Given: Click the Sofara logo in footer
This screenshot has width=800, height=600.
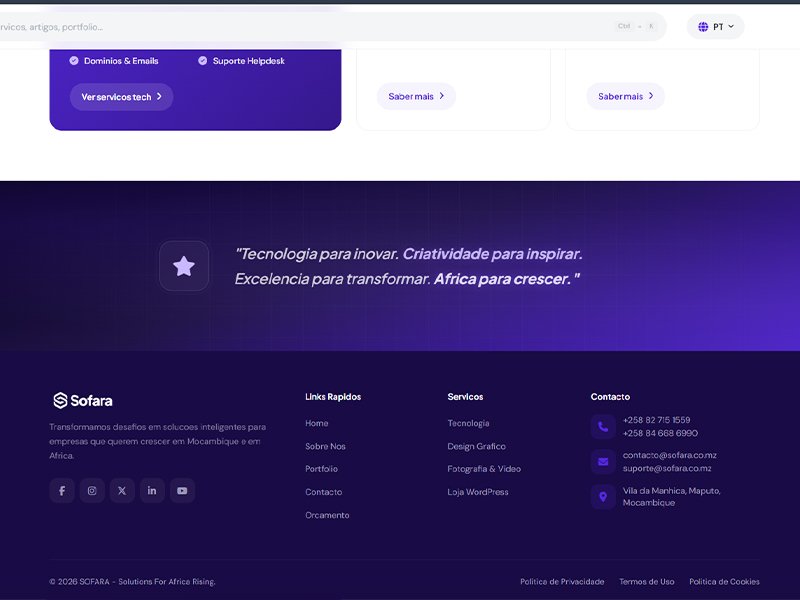Looking at the screenshot, I should click(x=83, y=401).
